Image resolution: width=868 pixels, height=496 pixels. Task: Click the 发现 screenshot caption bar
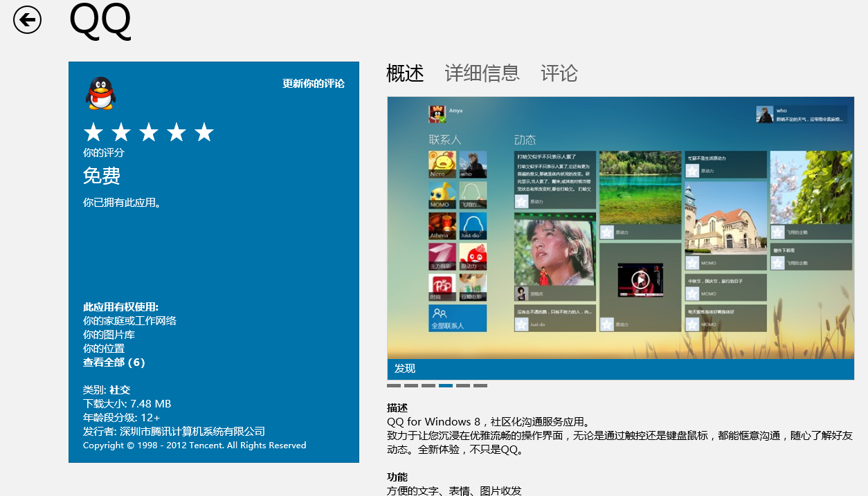coord(621,369)
